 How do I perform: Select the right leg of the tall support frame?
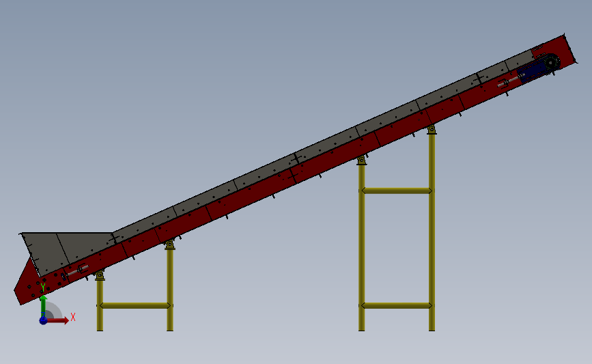pos(432,233)
